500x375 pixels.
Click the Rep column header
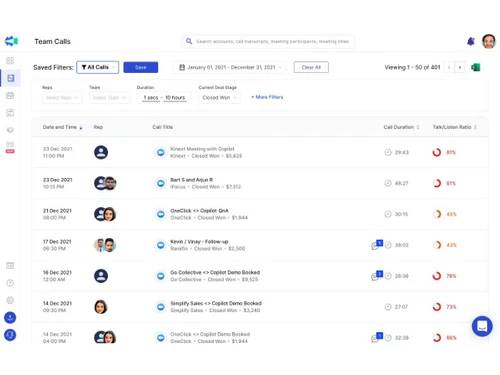98,127
